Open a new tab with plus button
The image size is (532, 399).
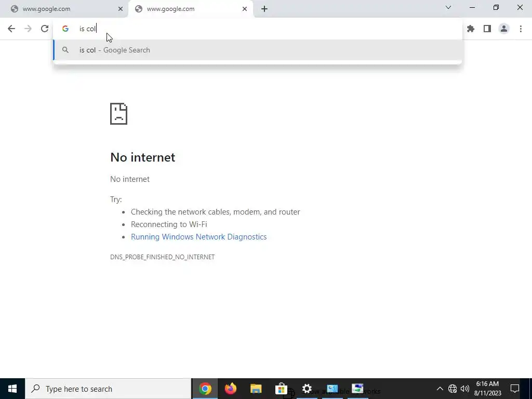(264, 9)
